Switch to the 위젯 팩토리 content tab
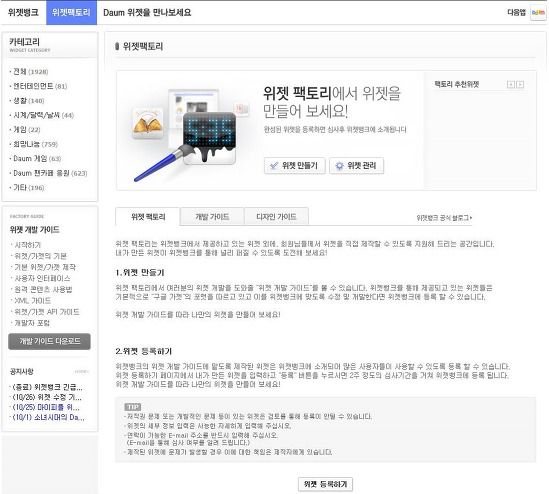Image resolution: width=549 pixels, height=494 pixels. point(148,217)
